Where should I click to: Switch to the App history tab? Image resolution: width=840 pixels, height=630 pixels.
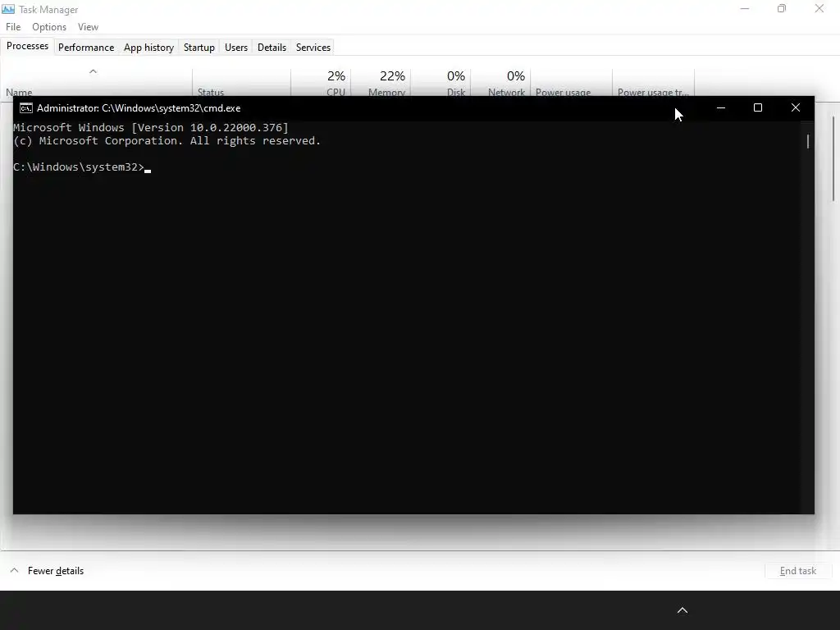148,47
